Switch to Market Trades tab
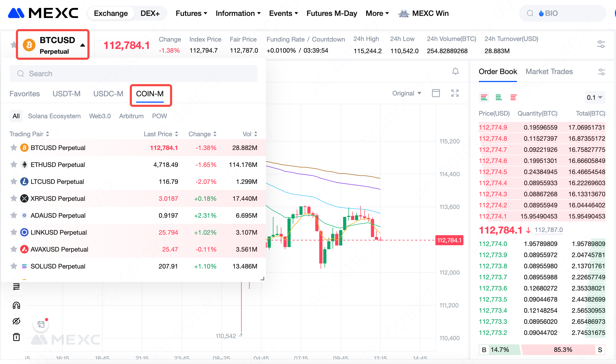This screenshot has width=616, height=364. pyautogui.click(x=549, y=71)
